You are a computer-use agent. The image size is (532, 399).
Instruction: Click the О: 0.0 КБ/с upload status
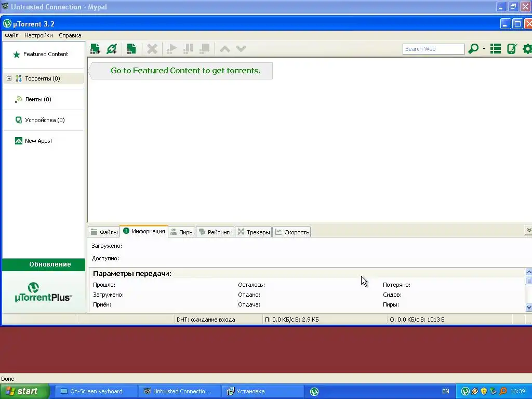pyautogui.click(x=417, y=320)
